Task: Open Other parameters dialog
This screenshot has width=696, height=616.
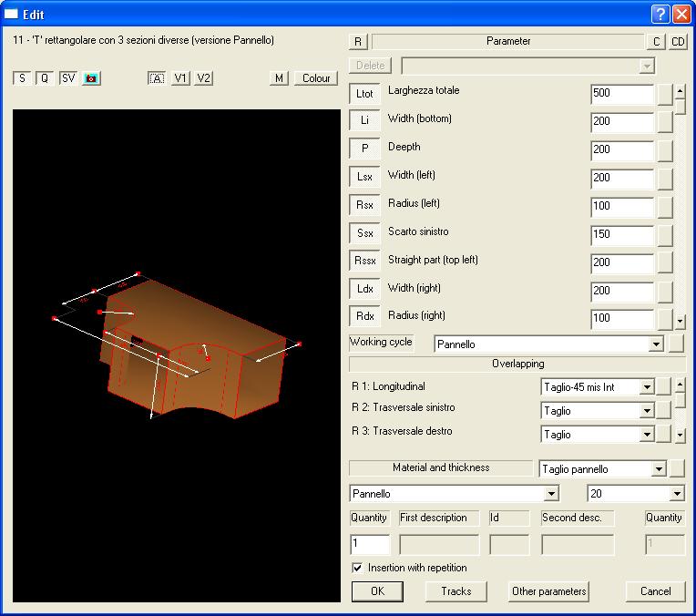Action: (548, 591)
